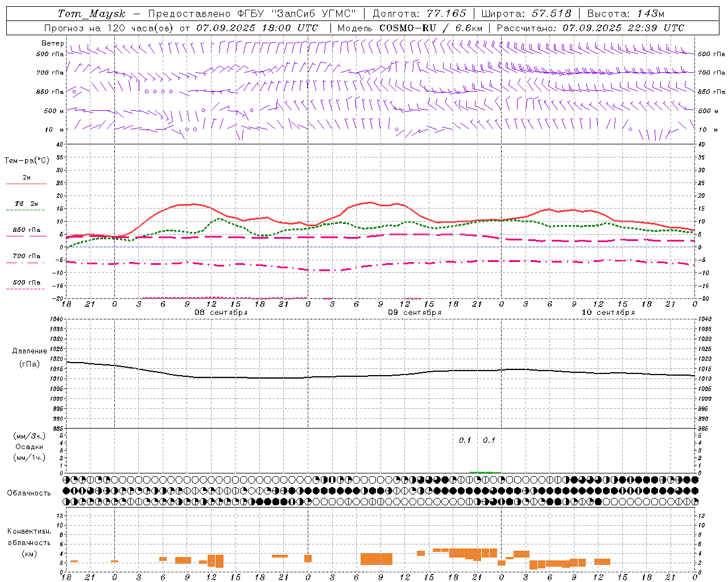Viewport: 728px width, 582px height.
Task: Select the 'Облачность' cloud cover label
Action: pyautogui.click(x=29, y=493)
